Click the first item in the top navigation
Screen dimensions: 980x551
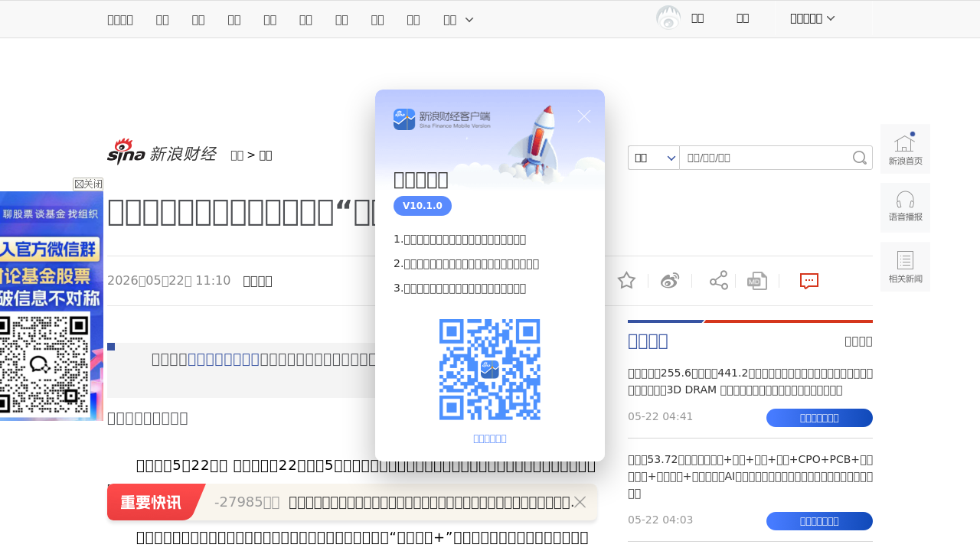(x=120, y=19)
